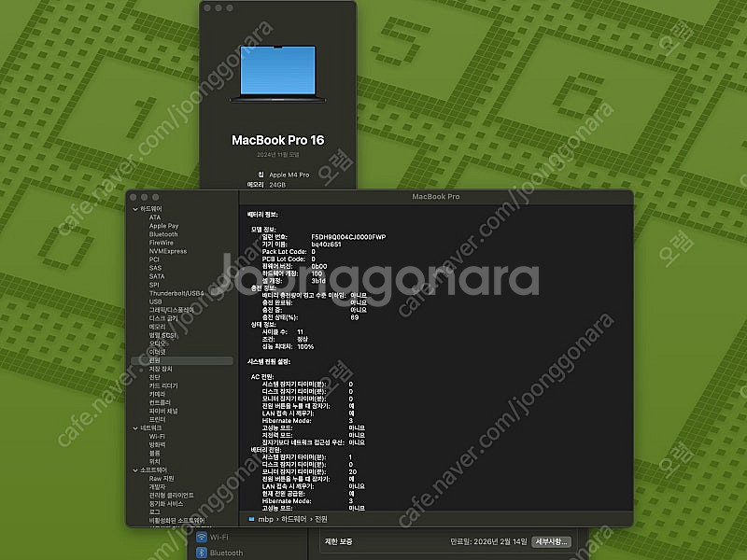747x560 pixels.
Task: Click the MacBook Pro laptop image
Action: pyautogui.click(x=278, y=74)
